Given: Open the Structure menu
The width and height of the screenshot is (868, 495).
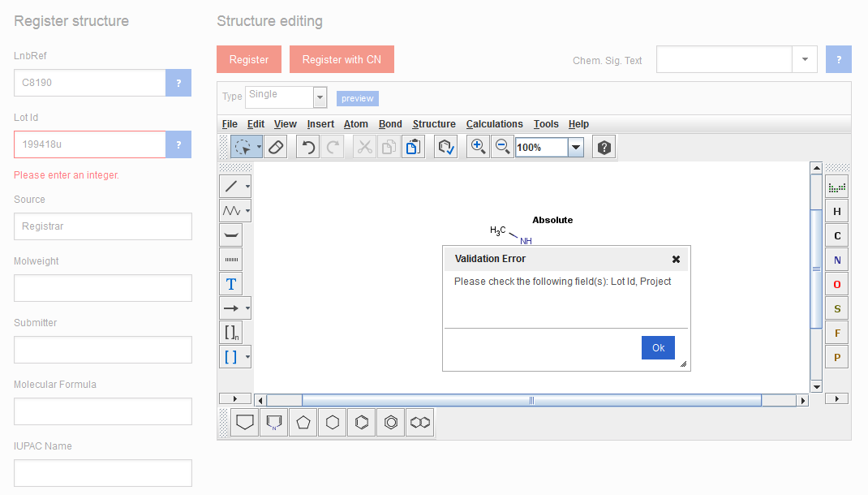Looking at the screenshot, I should tap(434, 123).
